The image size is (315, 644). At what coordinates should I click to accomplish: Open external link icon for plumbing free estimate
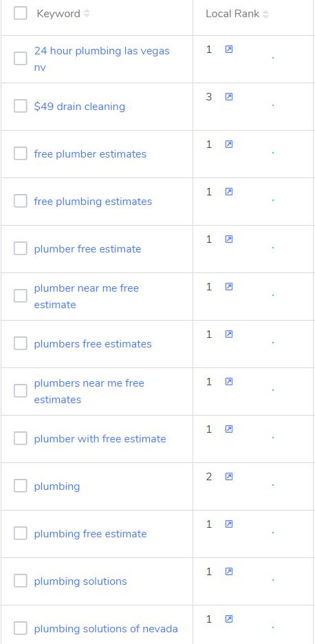229,524
